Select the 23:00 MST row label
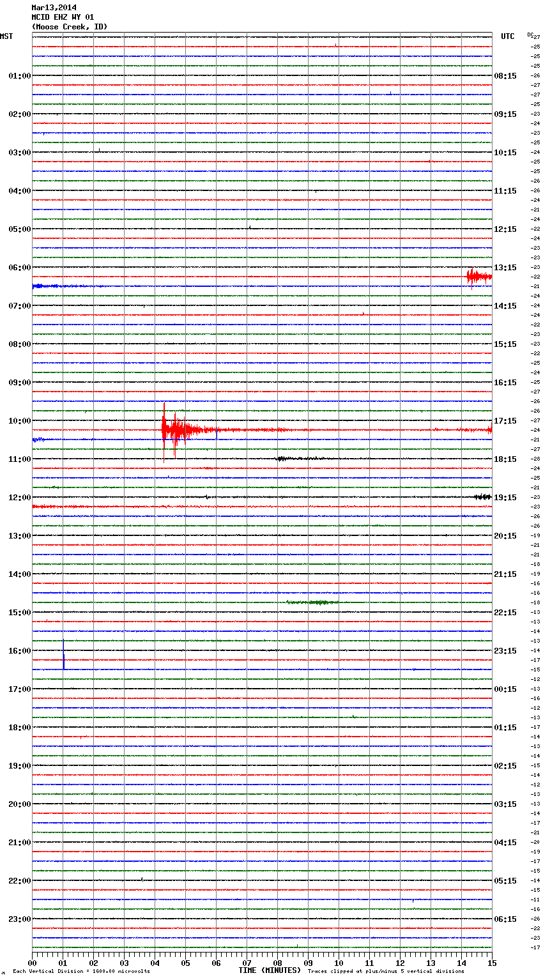The image size is (543, 980). (x=20, y=919)
